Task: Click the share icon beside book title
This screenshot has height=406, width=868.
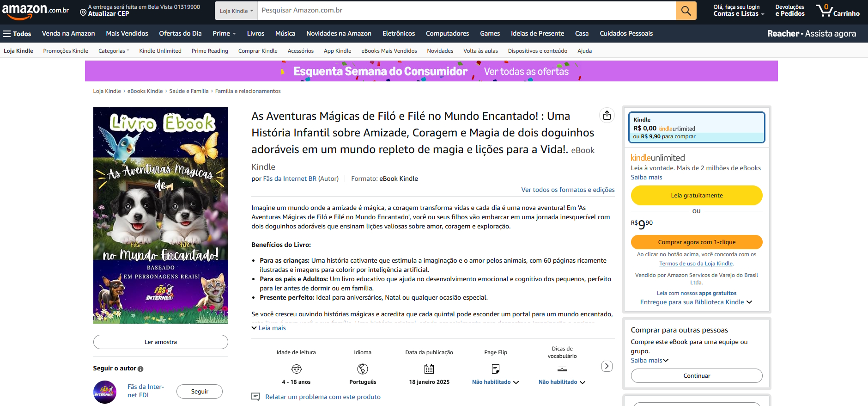Action: click(607, 115)
